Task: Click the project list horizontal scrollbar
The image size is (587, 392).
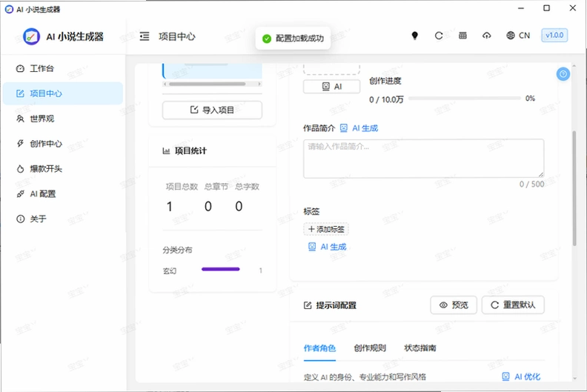Action: 208,84
